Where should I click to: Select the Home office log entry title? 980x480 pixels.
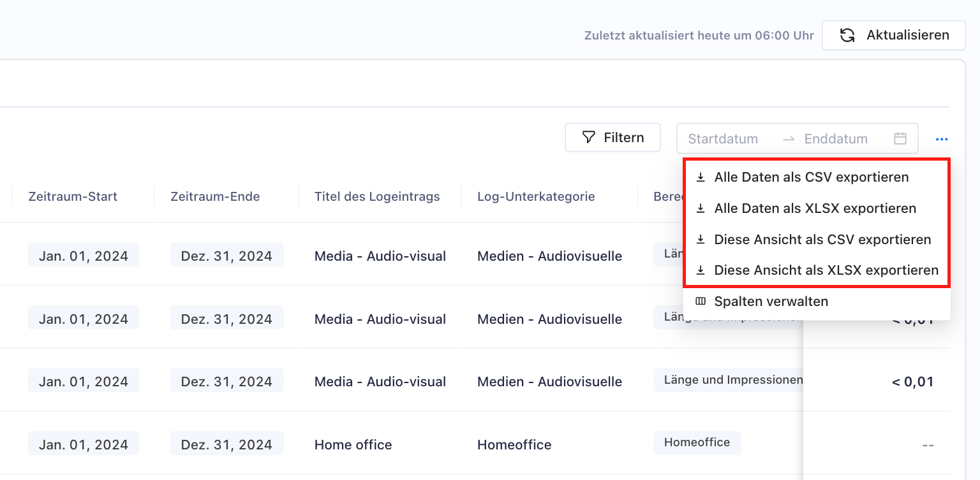click(x=353, y=445)
